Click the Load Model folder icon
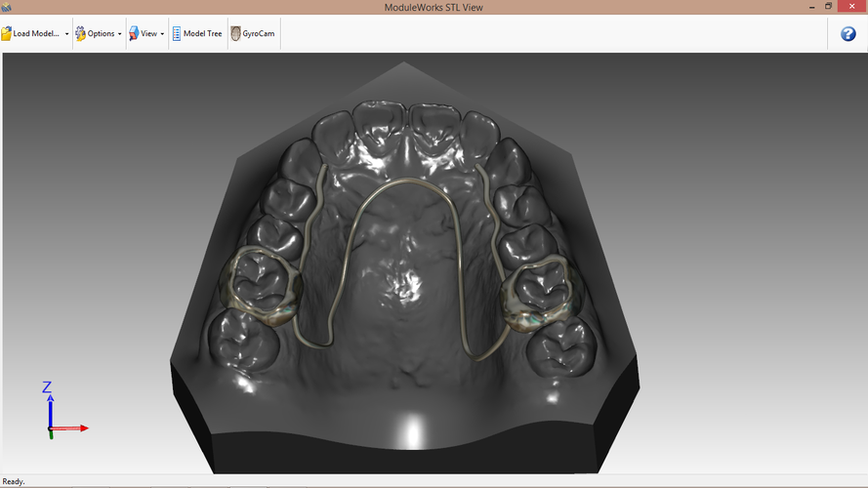 tap(6, 34)
